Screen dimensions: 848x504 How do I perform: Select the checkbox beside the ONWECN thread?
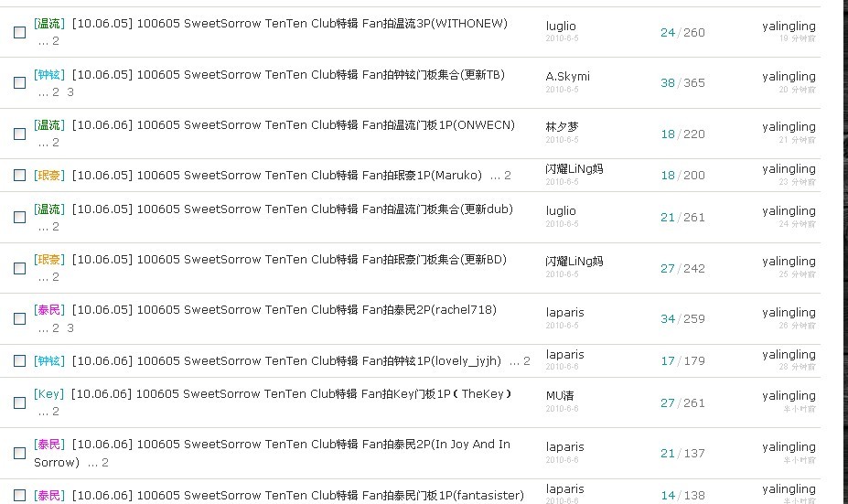19,134
